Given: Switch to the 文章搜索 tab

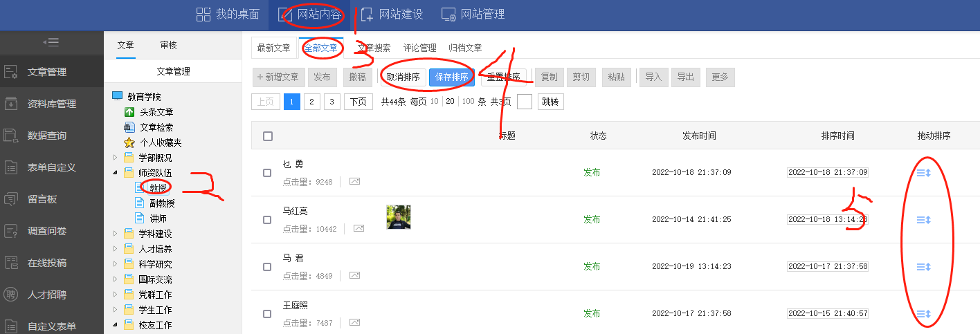Looking at the screenshot, I should point(374,48).
